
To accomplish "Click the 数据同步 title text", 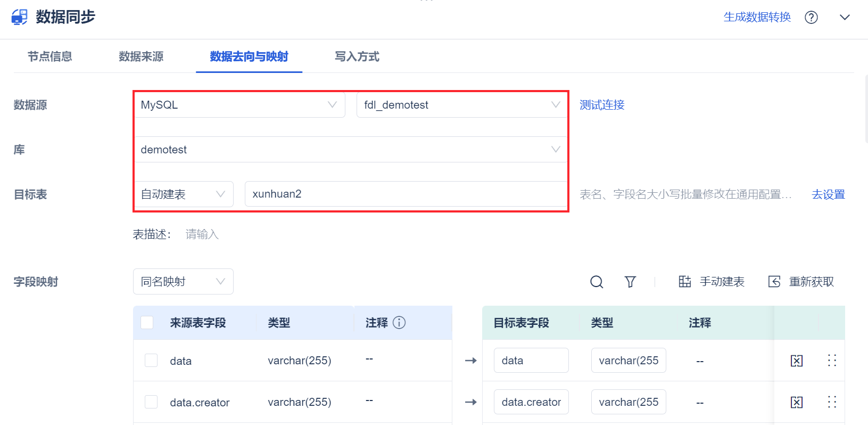I will (65, 17).
